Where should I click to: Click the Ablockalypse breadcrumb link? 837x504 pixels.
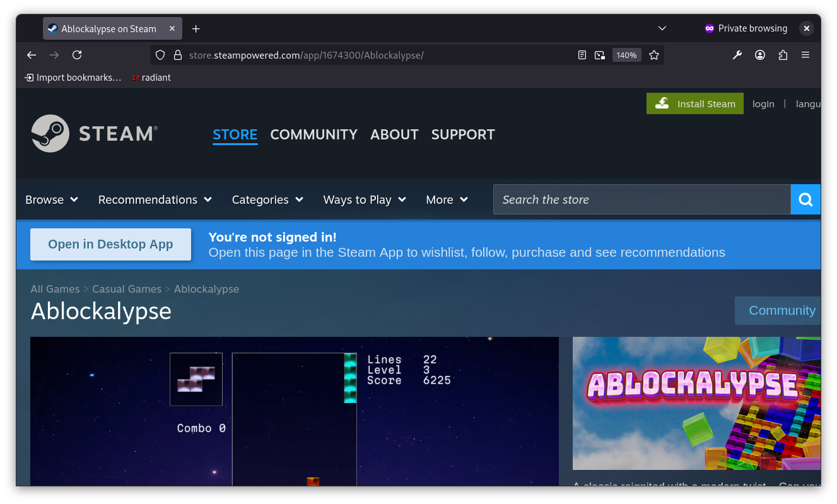206,289
